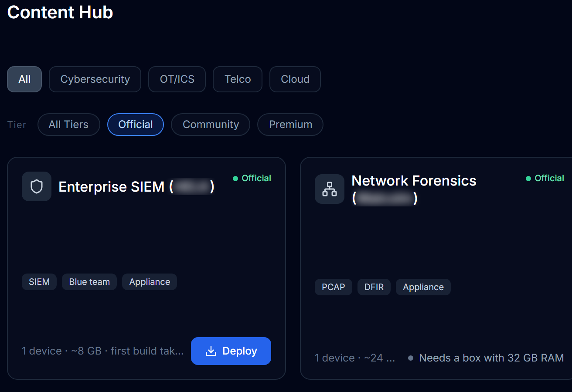This screenshot has width=572, height=392.
Task: Filter by Cybersecurity category
Action: (x=95, y=79)
